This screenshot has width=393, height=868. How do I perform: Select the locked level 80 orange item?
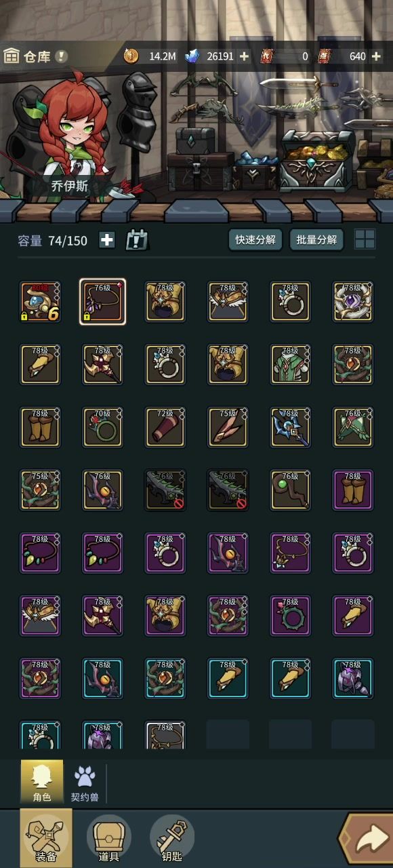(x=40, y=302)
